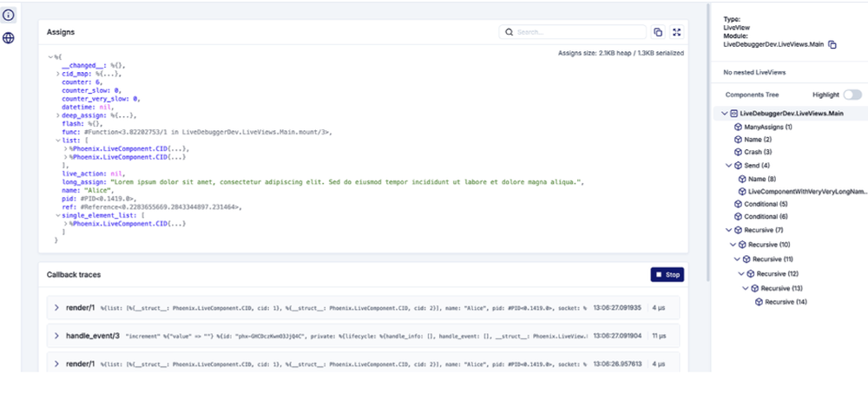This screenshot has width=868, height=400.
Task: Click the cube icon of Send (4)
Action: tap(738, 165)
